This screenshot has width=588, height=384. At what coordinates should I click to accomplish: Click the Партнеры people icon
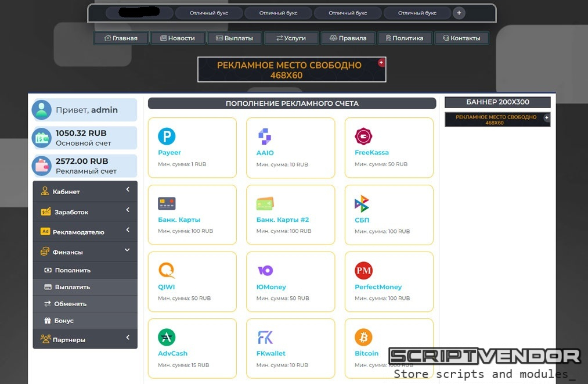(x=45, y=339)
